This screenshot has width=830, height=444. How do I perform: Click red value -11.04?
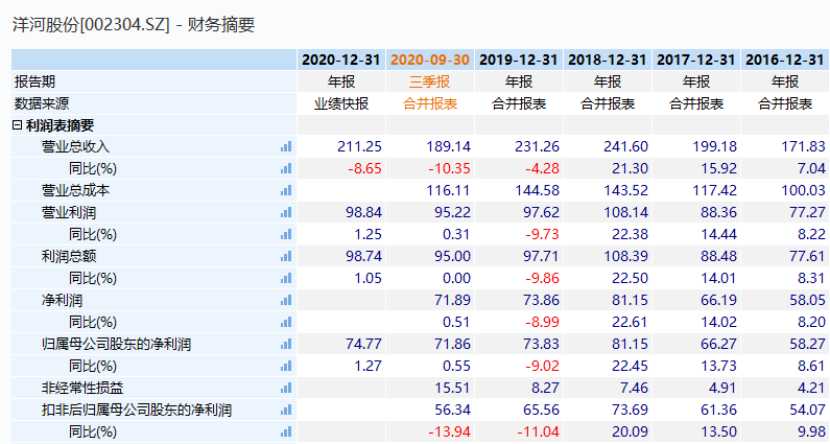pos(538,432)
